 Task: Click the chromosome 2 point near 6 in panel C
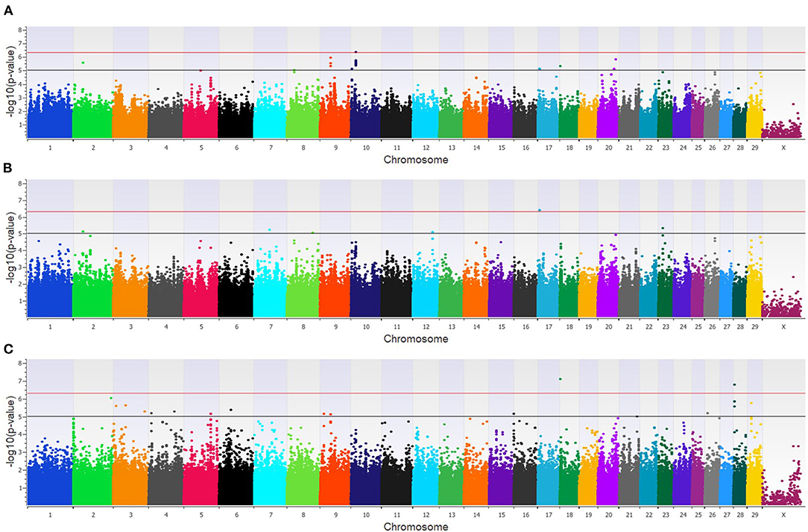pyautogui.click(x=111, y=398)
